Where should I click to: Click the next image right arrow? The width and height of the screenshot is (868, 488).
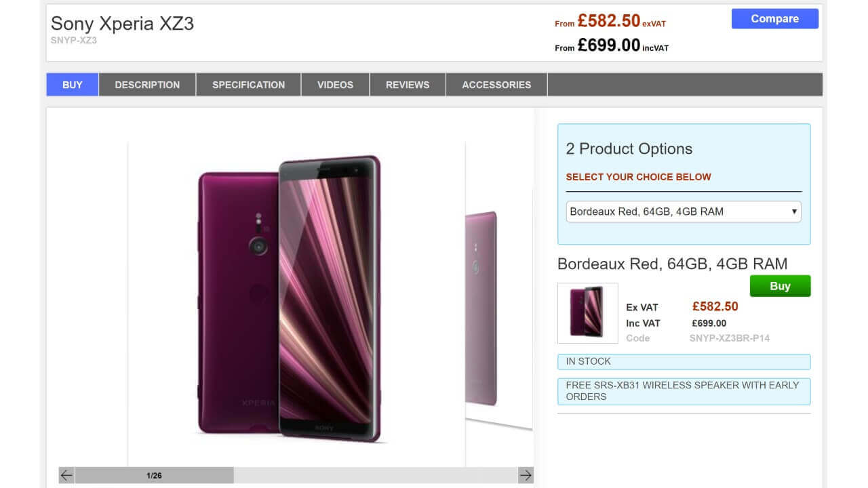pos(526,475)
